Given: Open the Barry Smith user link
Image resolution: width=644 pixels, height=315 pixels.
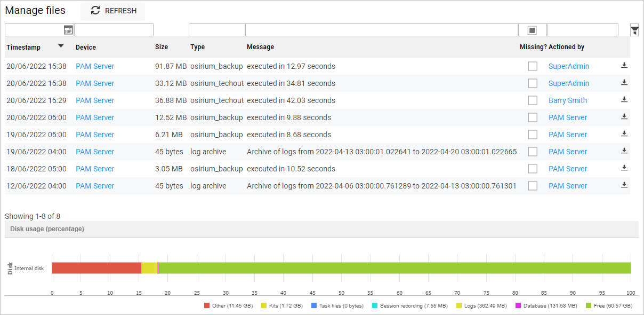Looking at the screenshot, I should 568,100.
